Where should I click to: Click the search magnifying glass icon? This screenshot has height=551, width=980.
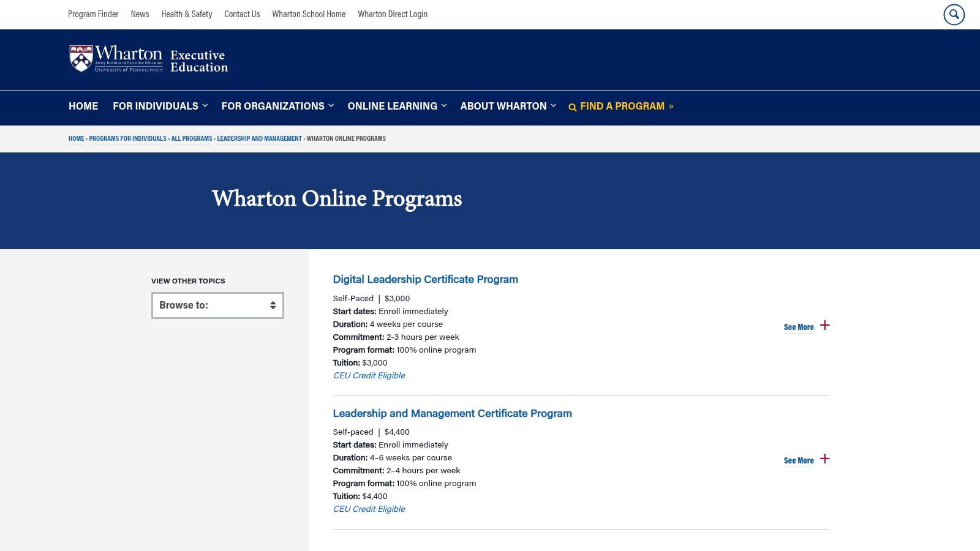click(954, 15)
